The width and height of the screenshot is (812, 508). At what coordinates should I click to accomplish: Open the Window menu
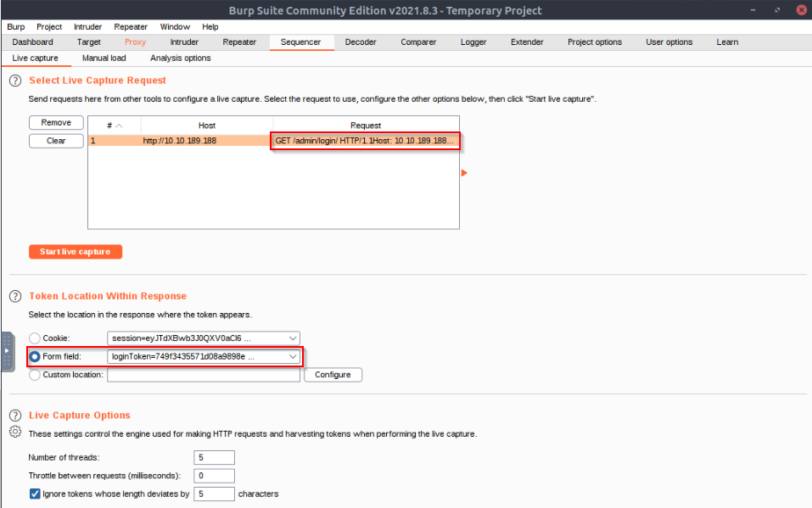175,27
